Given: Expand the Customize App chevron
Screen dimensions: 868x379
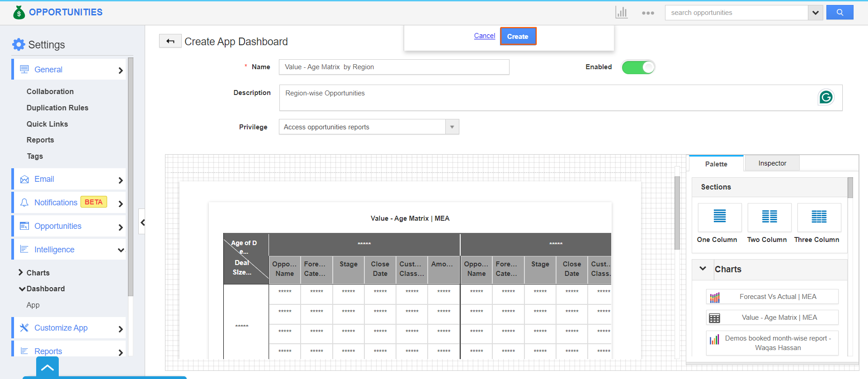Looking at the screenshot, I should (x=120, y=329).
